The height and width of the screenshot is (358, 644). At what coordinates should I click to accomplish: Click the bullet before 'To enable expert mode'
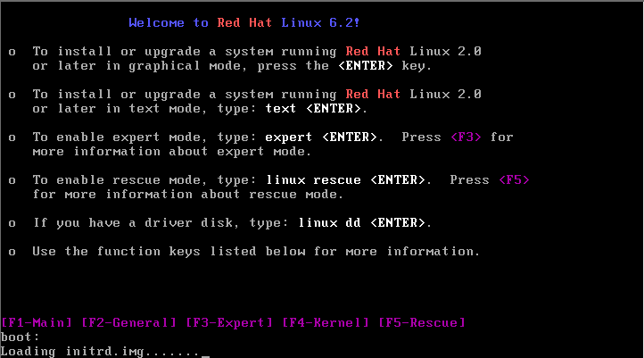point(12,138)
